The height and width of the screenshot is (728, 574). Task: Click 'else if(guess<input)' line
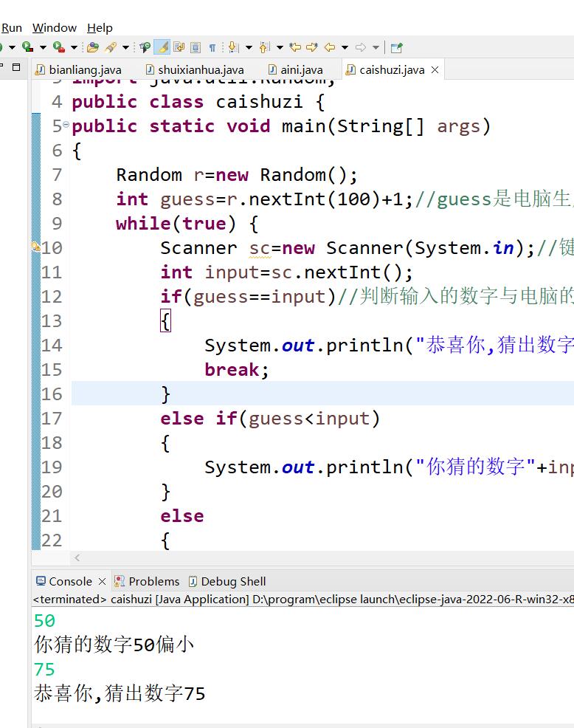tap(270, 419)
